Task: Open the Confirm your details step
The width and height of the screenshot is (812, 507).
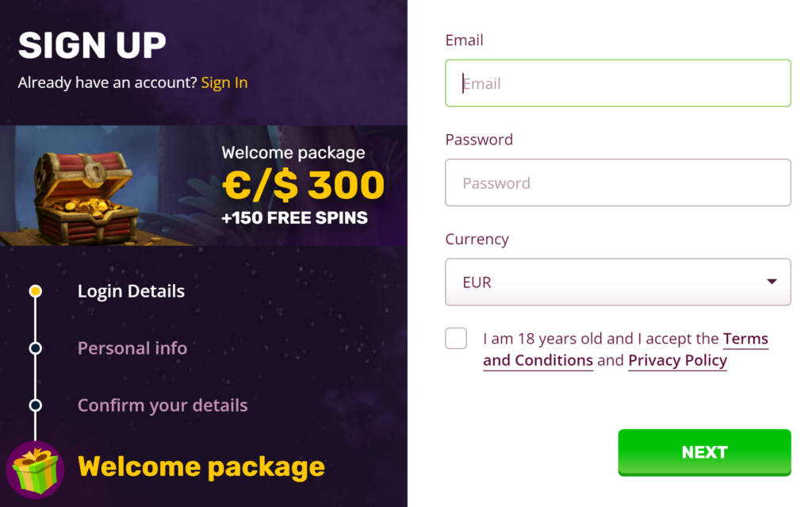Action: click(163, 405)
